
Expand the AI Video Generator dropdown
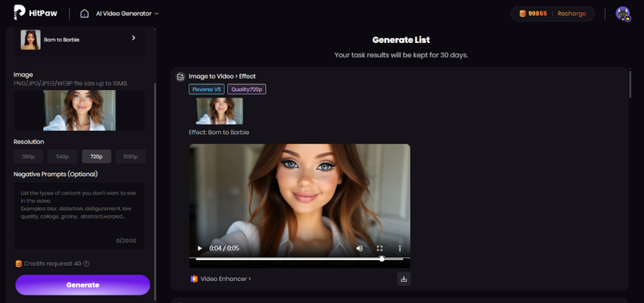coord(128,14)
